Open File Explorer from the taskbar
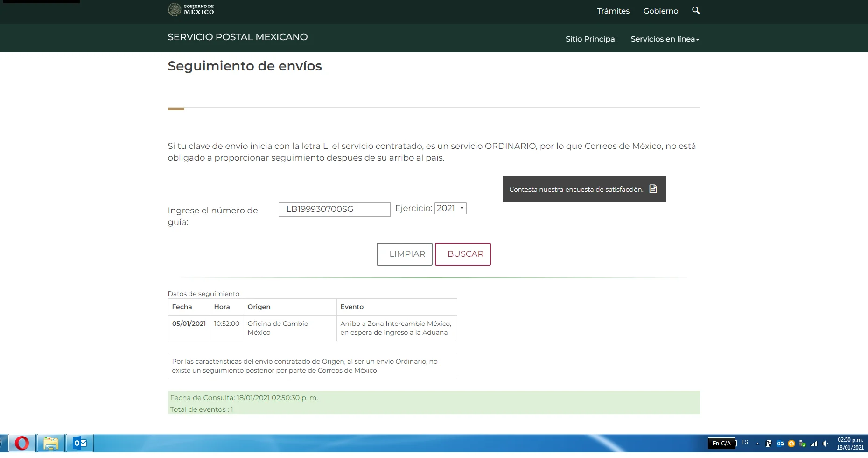The height and width of the screenshot is (458, 868). [x=50, y=443]
